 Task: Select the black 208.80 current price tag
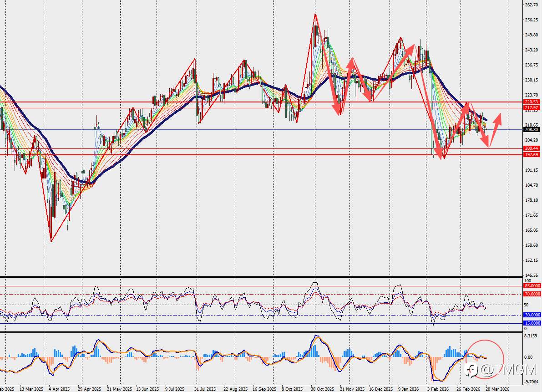coord(532,130)
